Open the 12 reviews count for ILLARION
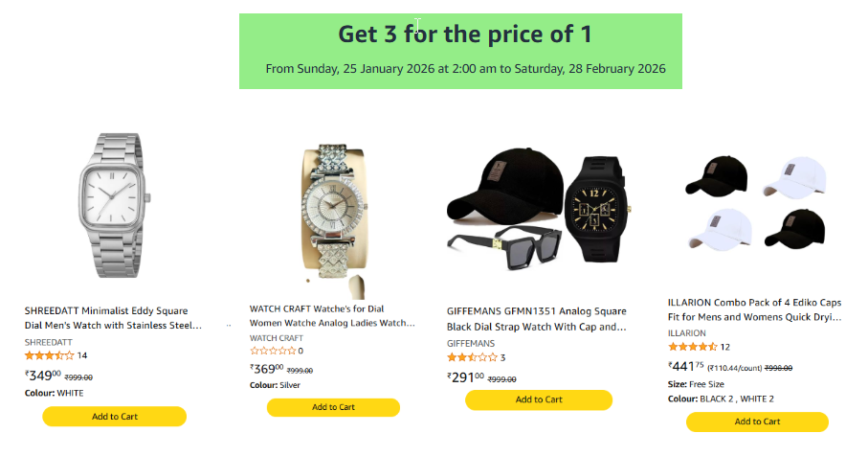 click(x=724, y=347)
